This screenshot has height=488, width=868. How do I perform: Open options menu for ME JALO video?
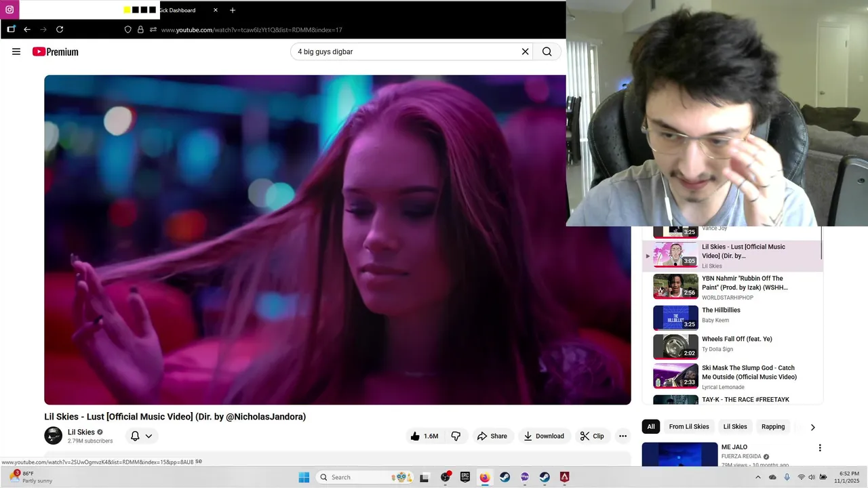click(x=820, y=448)
